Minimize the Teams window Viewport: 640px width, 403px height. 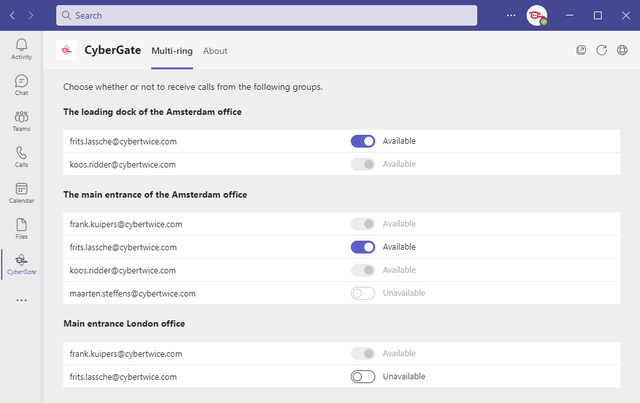point(569,16)
